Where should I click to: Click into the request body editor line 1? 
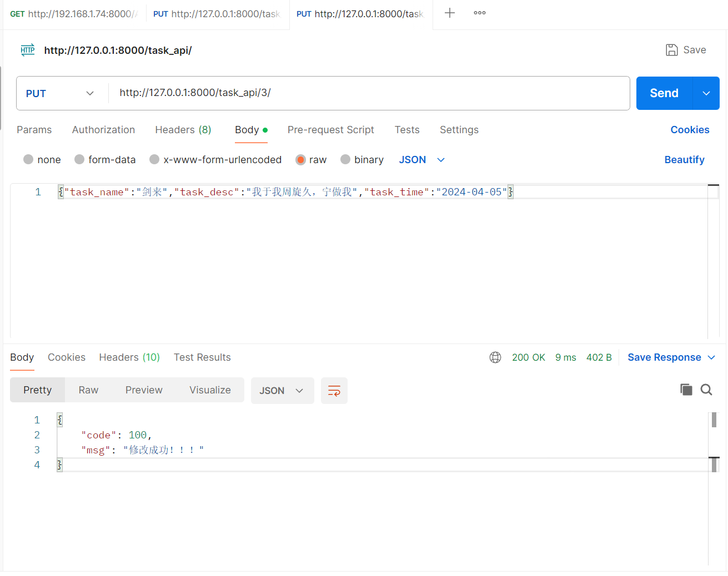[382, 192]
